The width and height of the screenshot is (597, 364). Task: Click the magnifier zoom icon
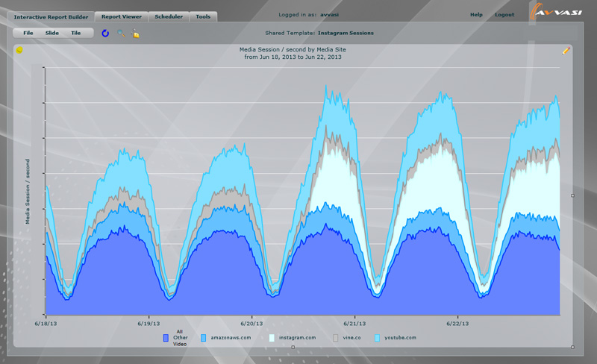coord(121,34)
